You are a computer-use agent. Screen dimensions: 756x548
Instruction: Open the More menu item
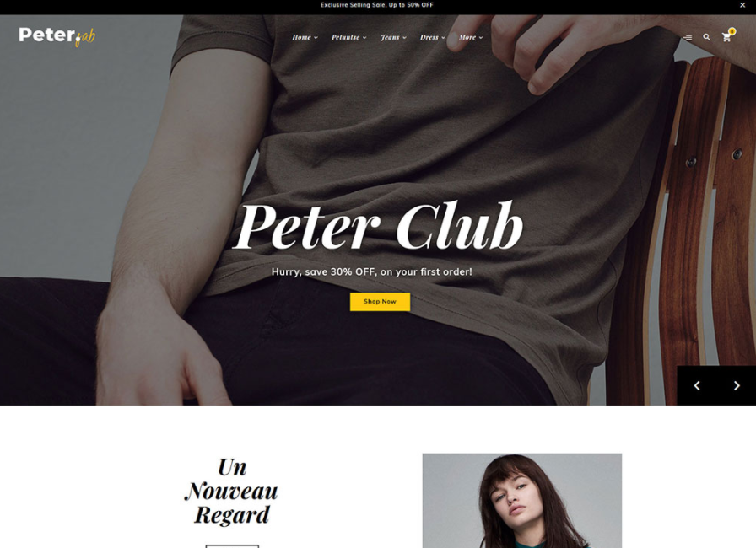[471, 37]
